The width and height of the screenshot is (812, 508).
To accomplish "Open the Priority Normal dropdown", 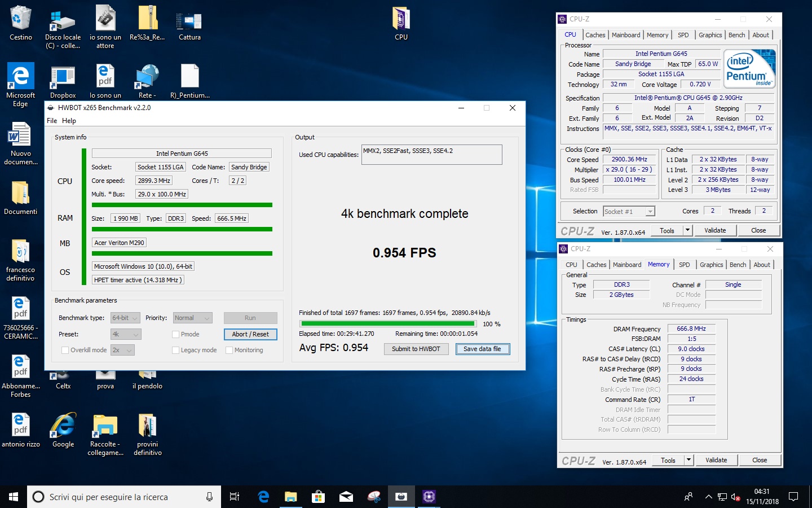I will (193, 318).
